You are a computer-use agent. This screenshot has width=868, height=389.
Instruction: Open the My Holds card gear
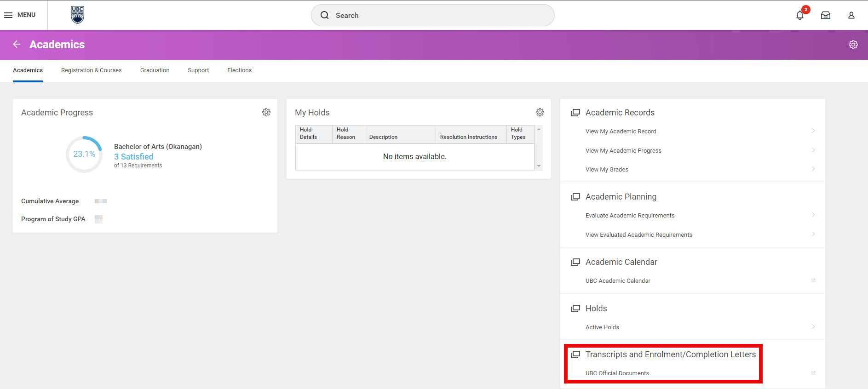540,112
